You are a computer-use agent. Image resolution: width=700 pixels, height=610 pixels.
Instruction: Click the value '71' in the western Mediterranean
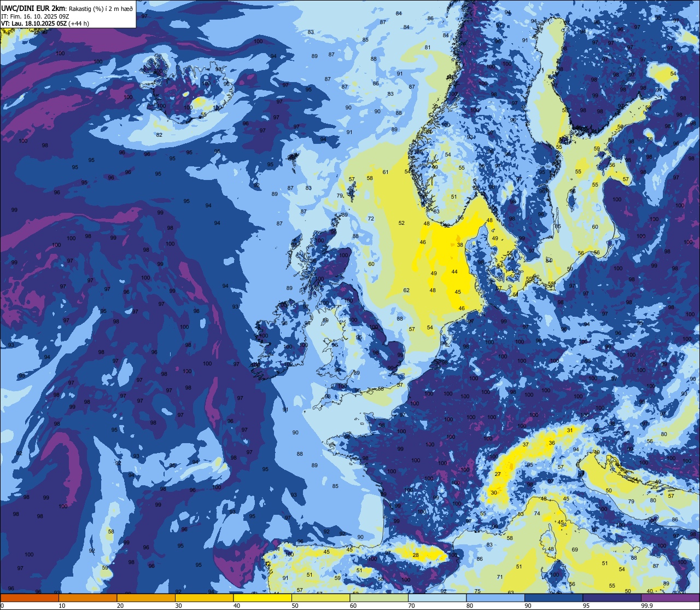pyautogui.click(x=500, y=577)
